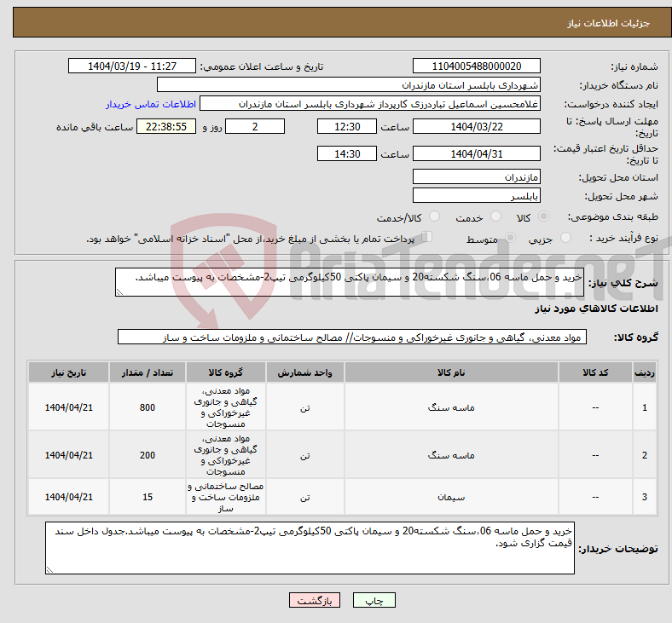This screenshot has height=623, width=672.
Task: Click the deadline time field 12:30
Action: coord(347,126)
